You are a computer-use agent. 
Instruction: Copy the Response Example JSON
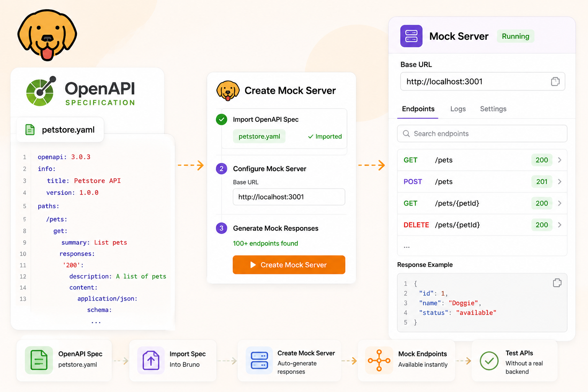tap(557, 283)
